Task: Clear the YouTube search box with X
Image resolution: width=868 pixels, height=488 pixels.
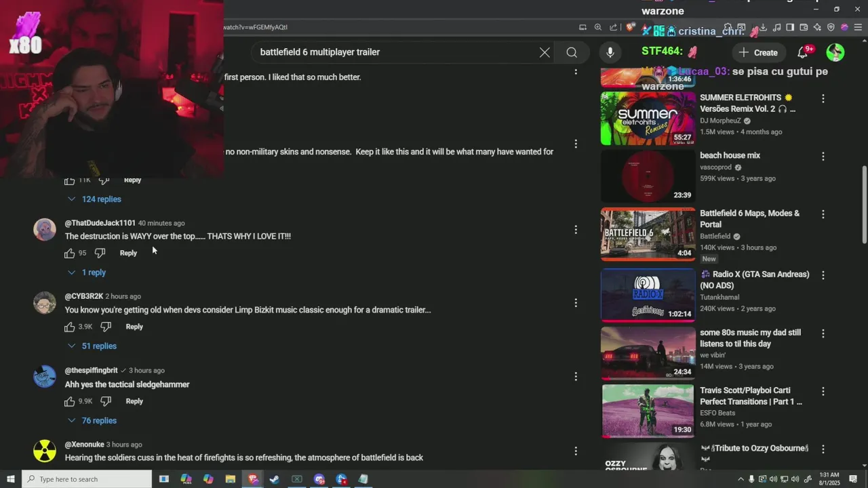Action: 545,52
